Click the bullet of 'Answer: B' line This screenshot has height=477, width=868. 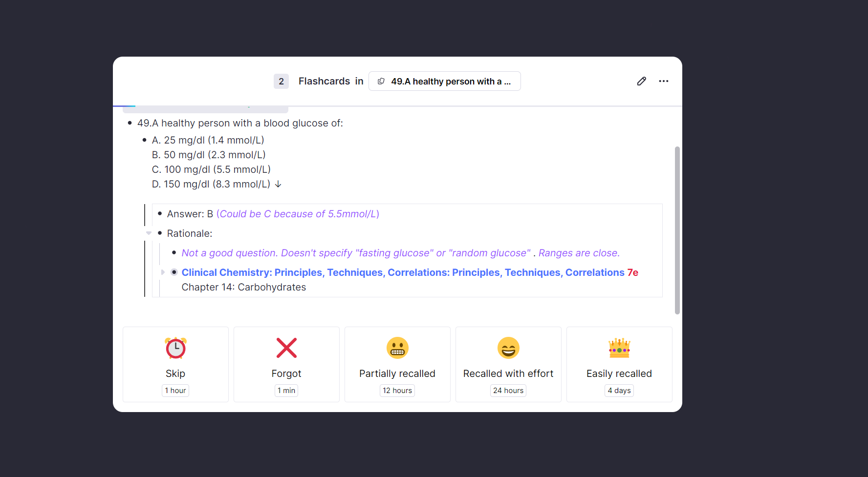coord(160,213)
